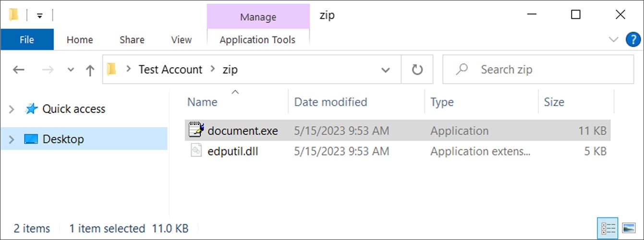The width and height of the screenshot is (644, 240).
Task: Expand the ribbon with the chevron
Action: tap(613, 40)
